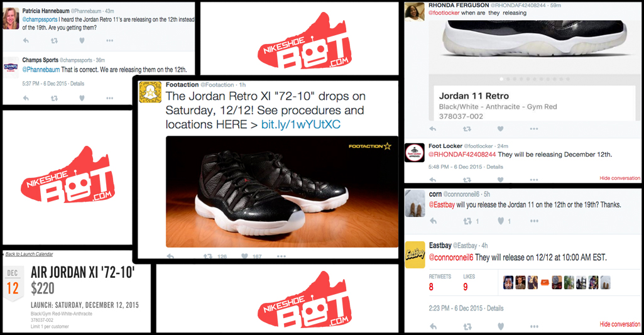Image resolution: width=644 pixels, height=335 pixels.
Task: Like the Champs Sports reply tweet
Action: (82, 98)
